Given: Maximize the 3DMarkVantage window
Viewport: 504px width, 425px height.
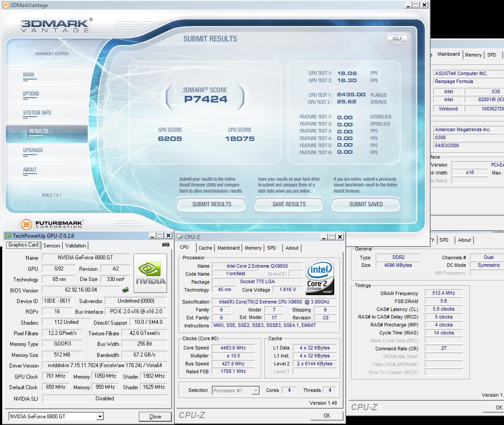Looking at the screenshot, I should 416,5.
